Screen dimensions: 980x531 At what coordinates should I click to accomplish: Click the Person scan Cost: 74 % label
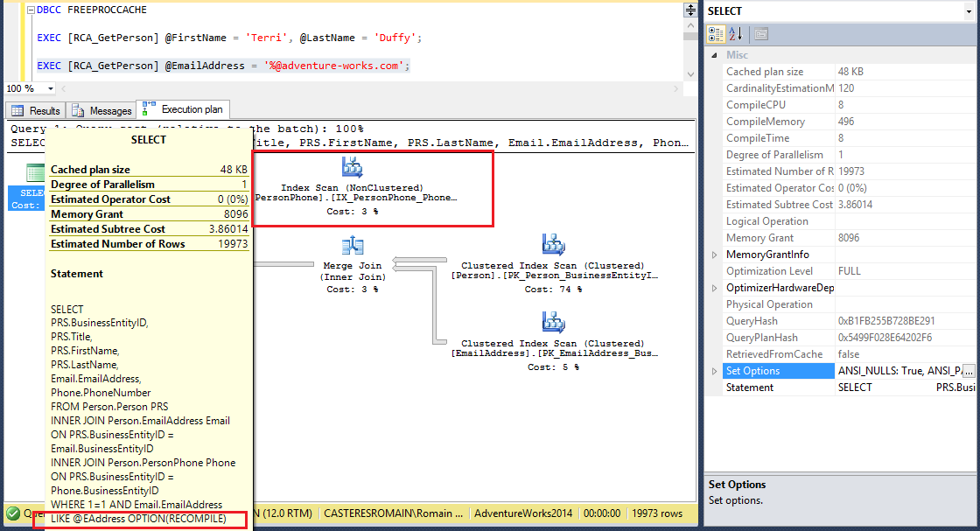coord(553,290)
